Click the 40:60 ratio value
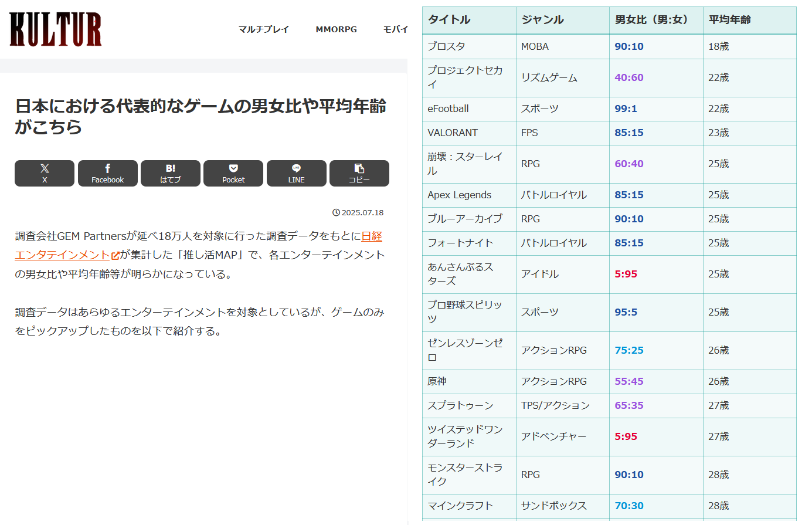Viewport: 812px width, 525px height. click(x=629, y=77)
